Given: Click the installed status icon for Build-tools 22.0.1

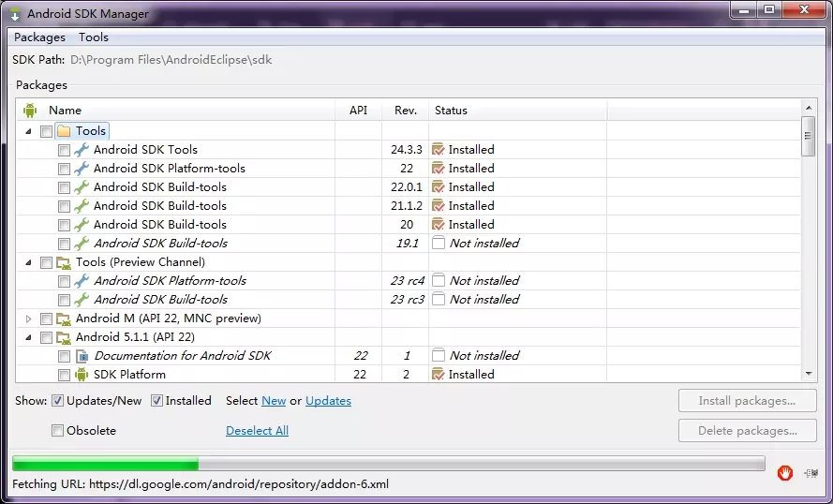Looking at the screenshot, I should pos(438,187).
